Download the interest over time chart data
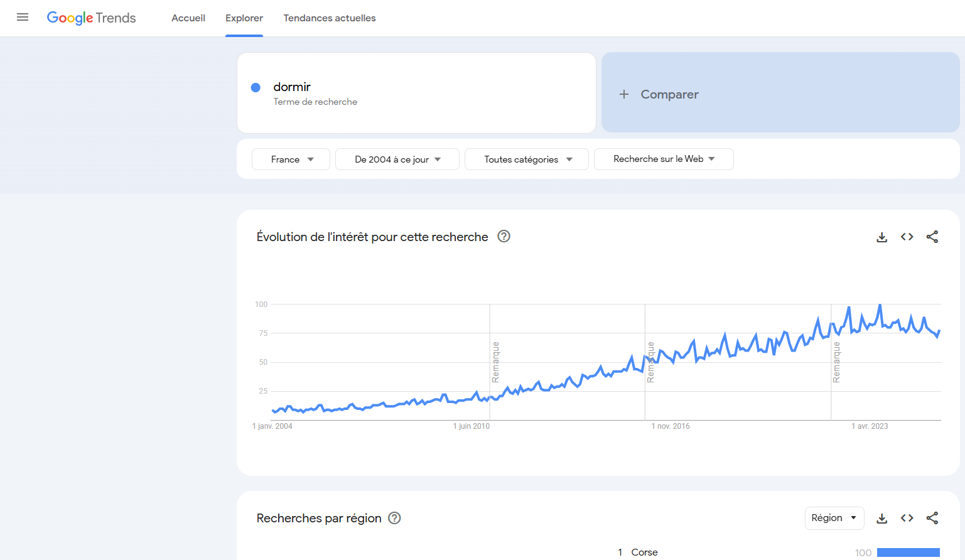This screenshot has width=965, height=560. point(881,237)
